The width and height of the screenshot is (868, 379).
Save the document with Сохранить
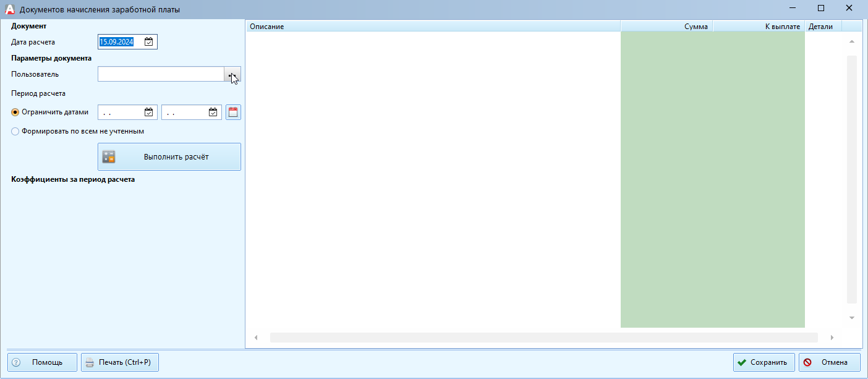tap(764, 362)
